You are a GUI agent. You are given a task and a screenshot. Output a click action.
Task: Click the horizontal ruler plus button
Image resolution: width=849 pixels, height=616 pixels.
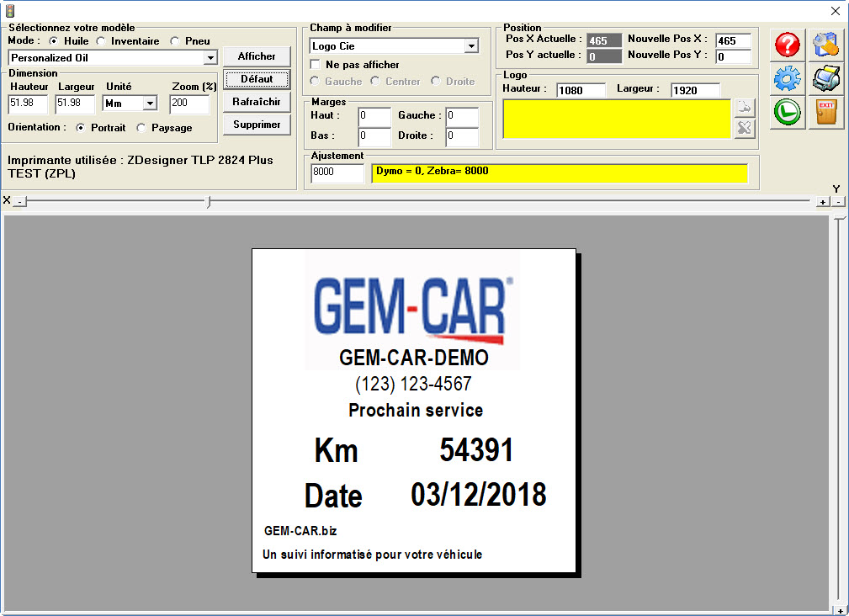tap(822, 202)
